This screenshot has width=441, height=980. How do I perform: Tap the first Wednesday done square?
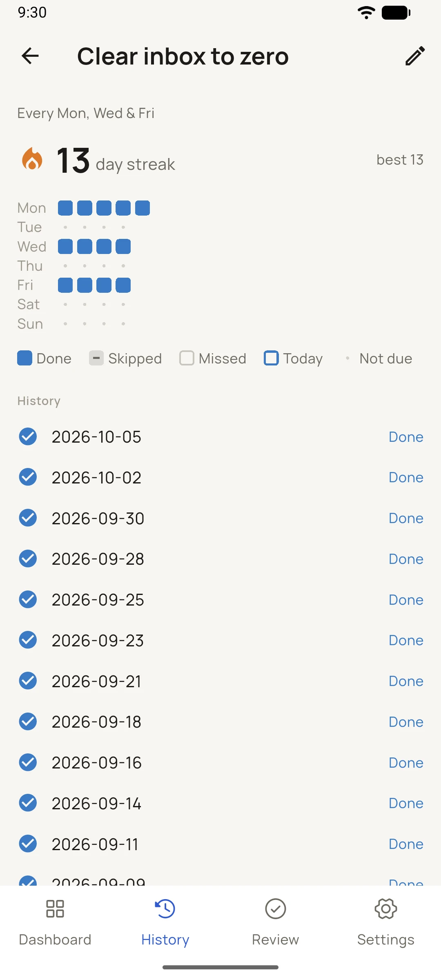click(65, 247)
